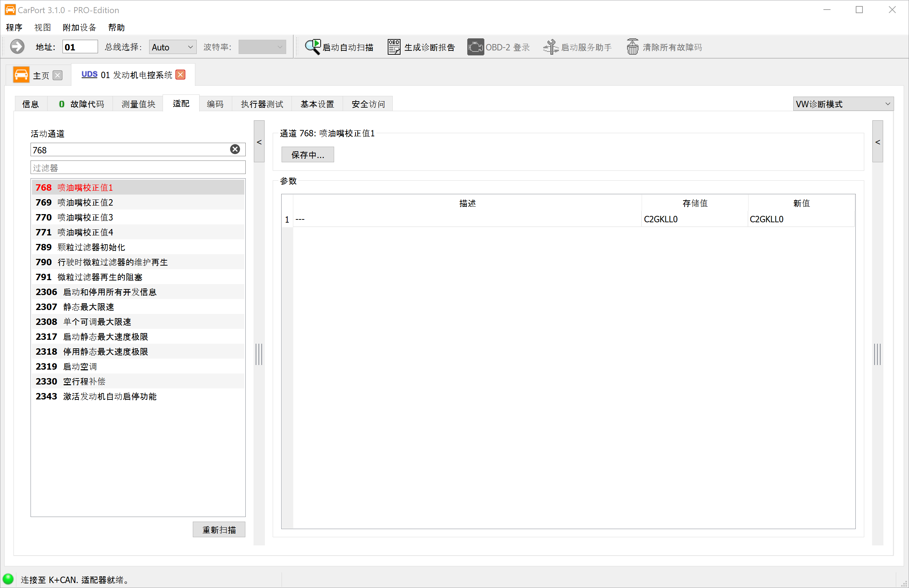
Task: Open the 附加设备 menu
Action: 80,27
